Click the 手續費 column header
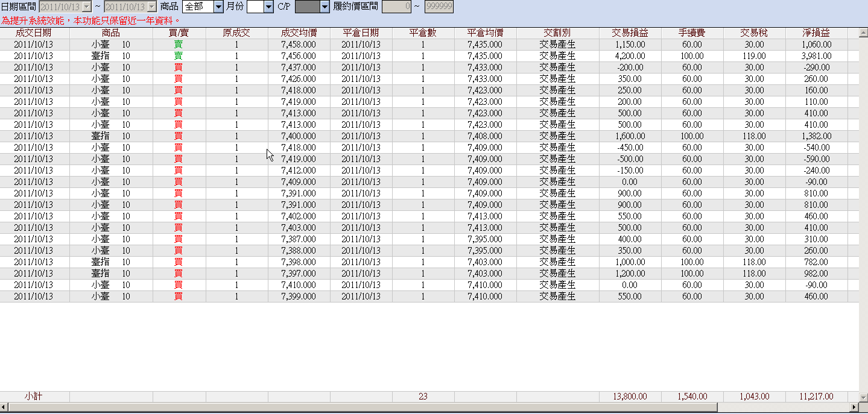The width and height of the screenshot is (868, 414). pos(692,33)
